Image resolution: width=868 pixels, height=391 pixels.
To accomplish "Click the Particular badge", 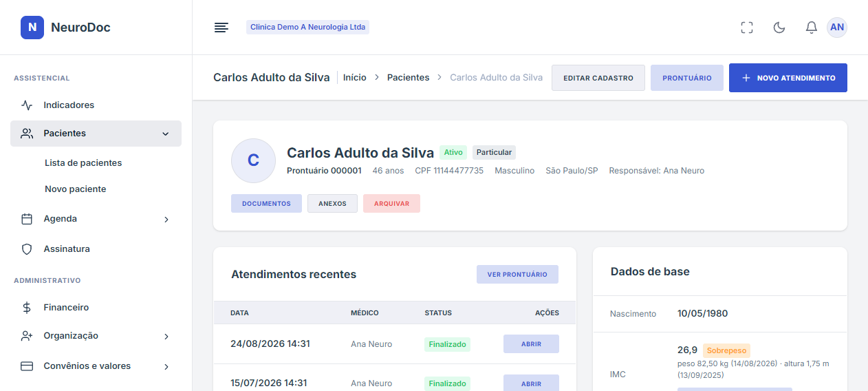I will tap(494, 153).
